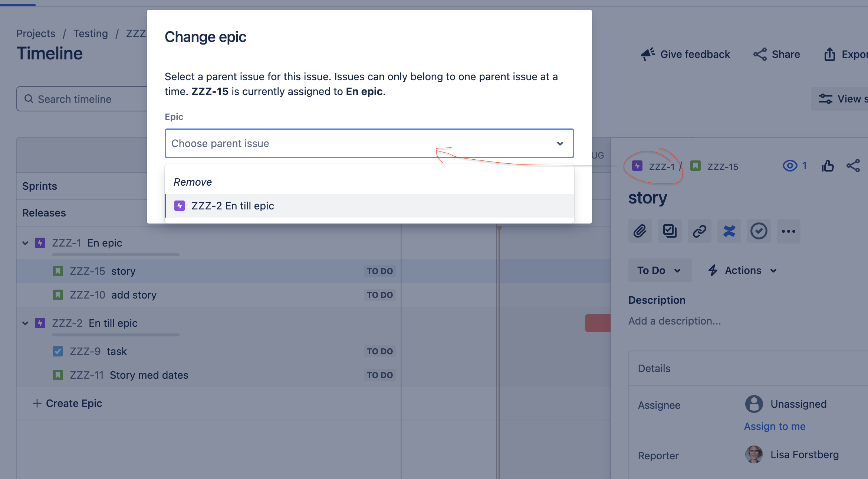Click the like thumbs-up icon
The height and width of the screenshot is (479, 868).
828,166
